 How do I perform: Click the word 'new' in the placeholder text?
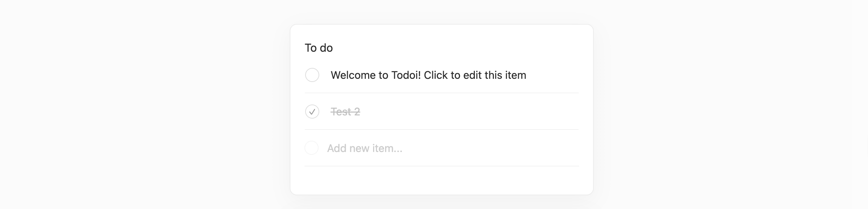pos(359,148)
